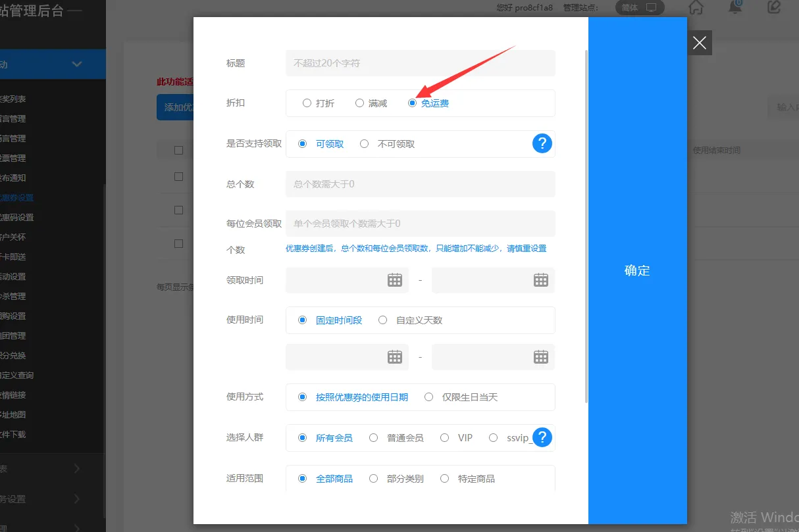Open 惠码设置 in the sidebar

(x=16, y=218)
